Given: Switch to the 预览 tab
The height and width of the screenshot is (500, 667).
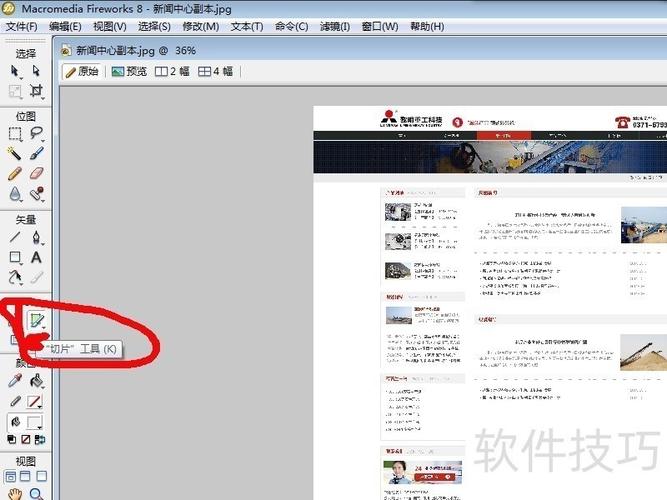Looking at the screenshot, I should (x=129, y=71).
